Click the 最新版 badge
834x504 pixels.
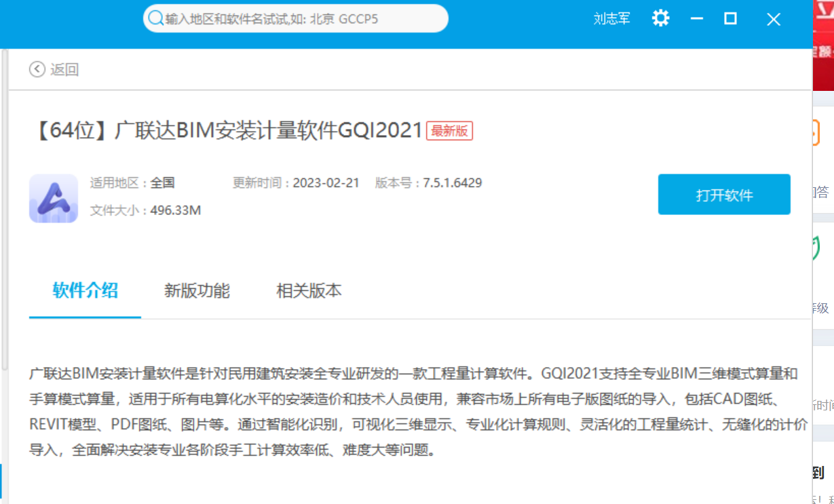click(449, 131)
